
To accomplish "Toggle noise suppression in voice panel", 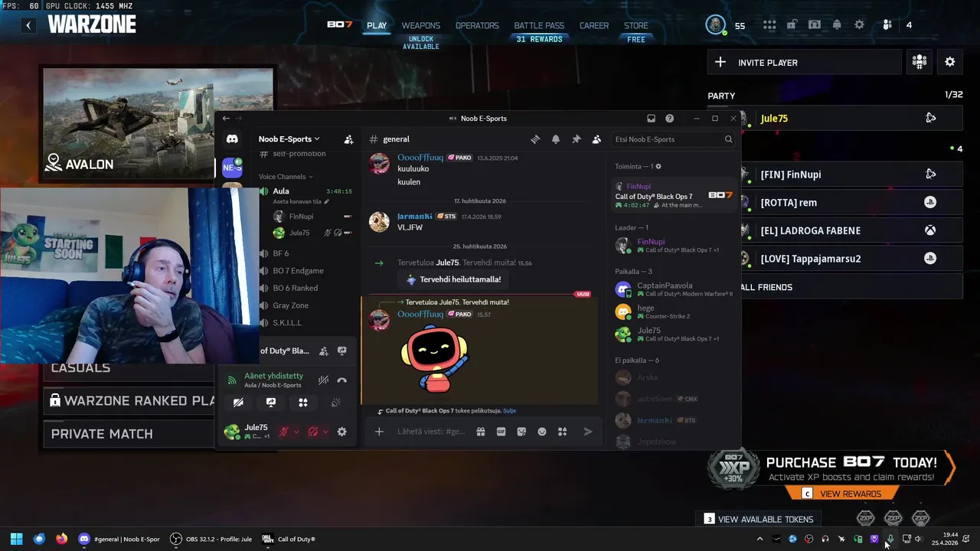I will click(x=324, y=380).
